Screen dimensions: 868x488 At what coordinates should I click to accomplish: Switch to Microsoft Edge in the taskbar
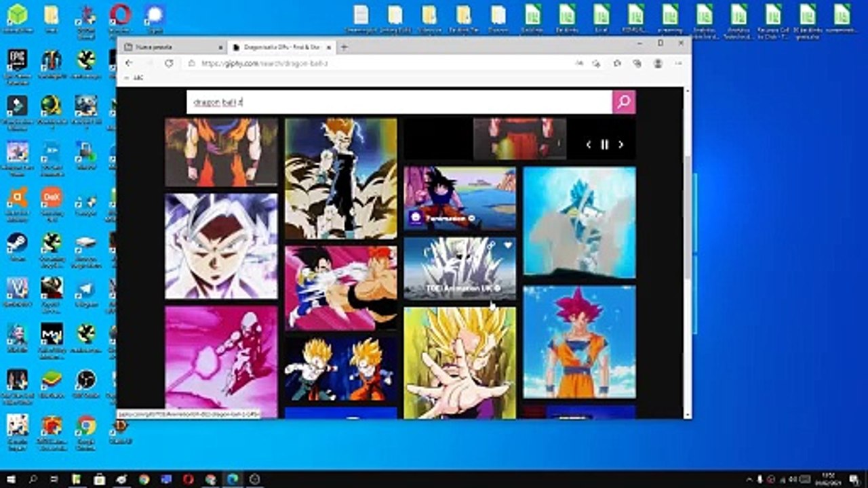coord(233,479)
